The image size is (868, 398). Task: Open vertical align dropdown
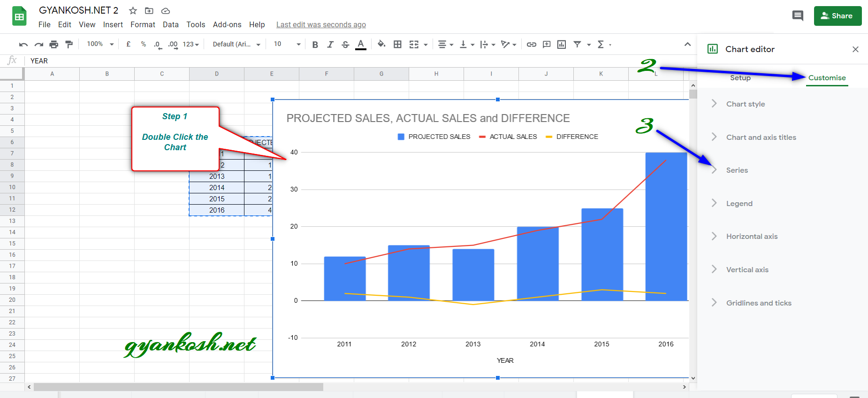coord(466,45)
